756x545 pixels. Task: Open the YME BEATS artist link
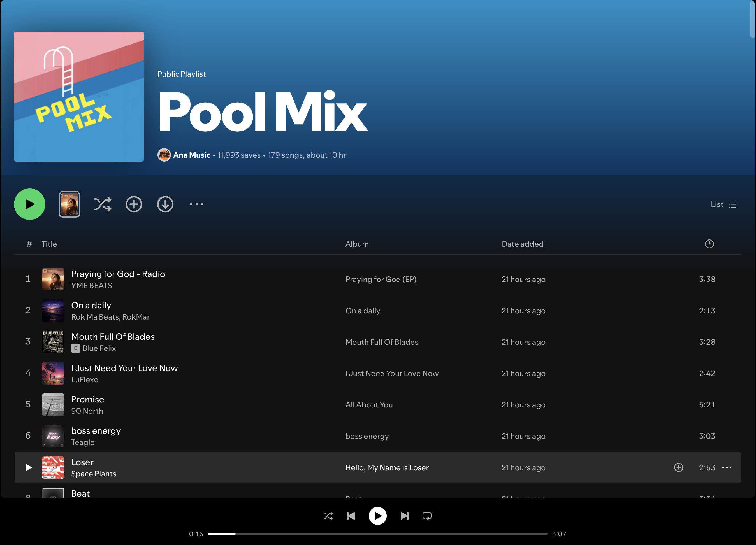[92, 285]
